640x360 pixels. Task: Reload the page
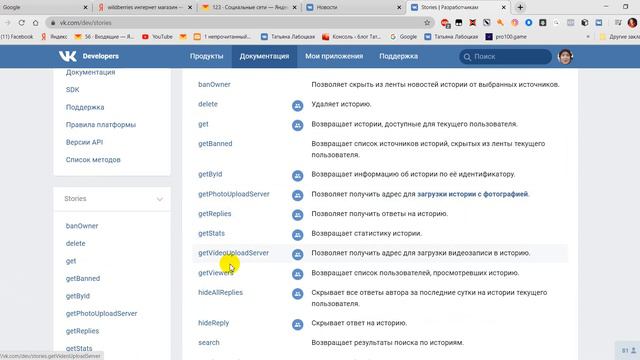(x=22, y=23)
